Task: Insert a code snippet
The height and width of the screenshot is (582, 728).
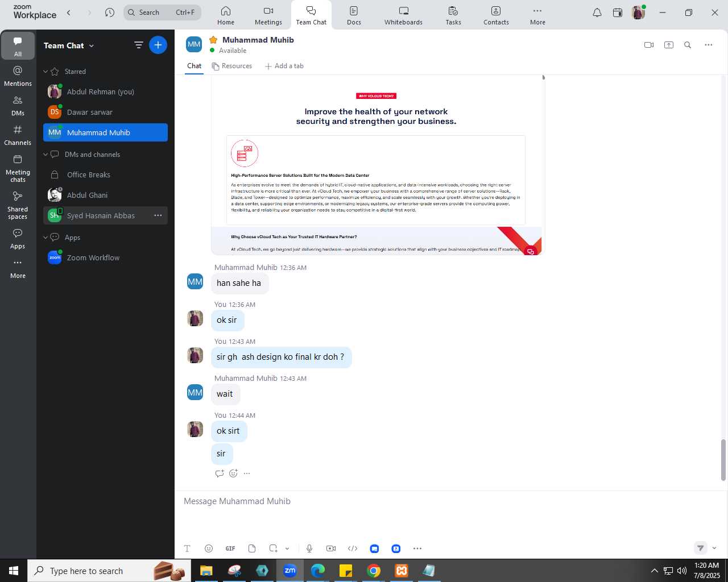Action: pos(353,548)
